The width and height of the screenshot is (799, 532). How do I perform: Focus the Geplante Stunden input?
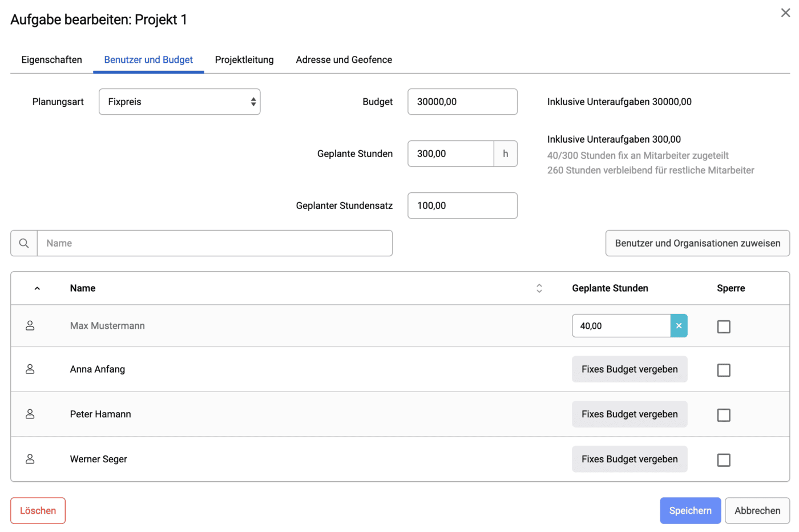451,154
